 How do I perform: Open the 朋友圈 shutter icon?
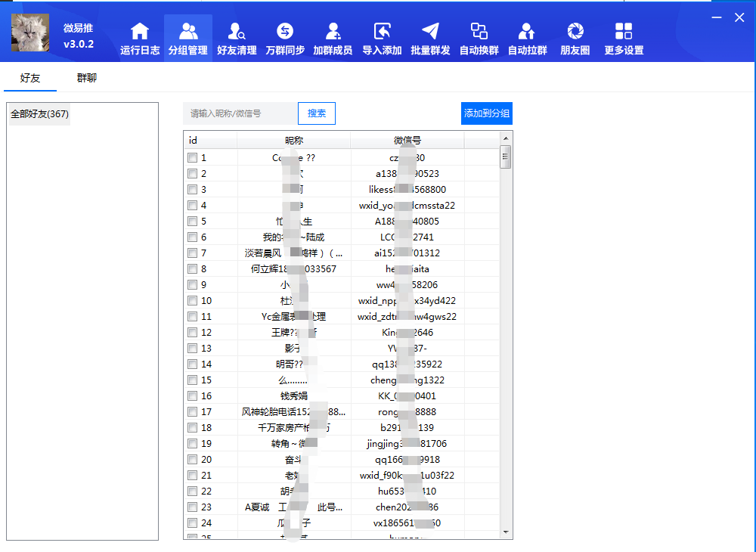[x=575, y=32]
